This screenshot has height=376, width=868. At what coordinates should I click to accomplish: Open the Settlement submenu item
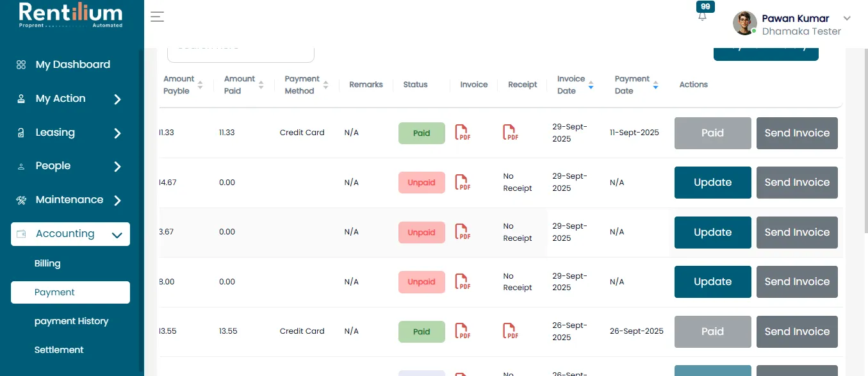[59, 350]
